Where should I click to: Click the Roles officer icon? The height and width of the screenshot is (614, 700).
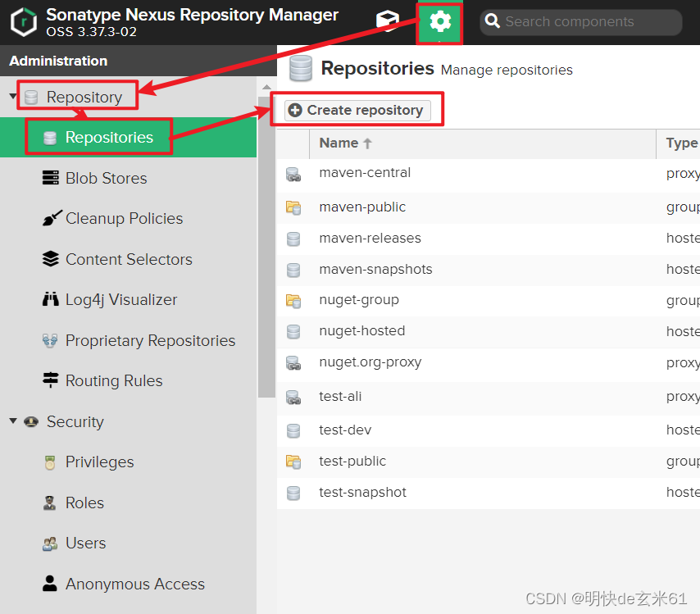click(x=49, y=503)
